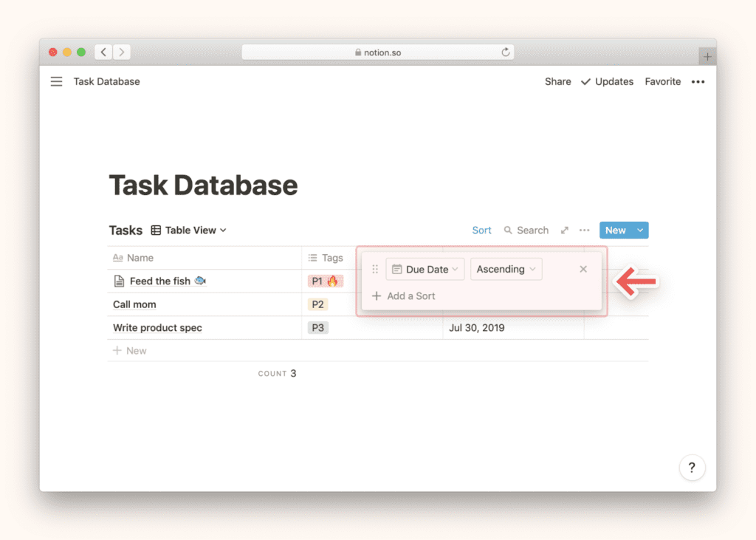Click the P1 tag
The image size is (756, 540).
point(326,281)
